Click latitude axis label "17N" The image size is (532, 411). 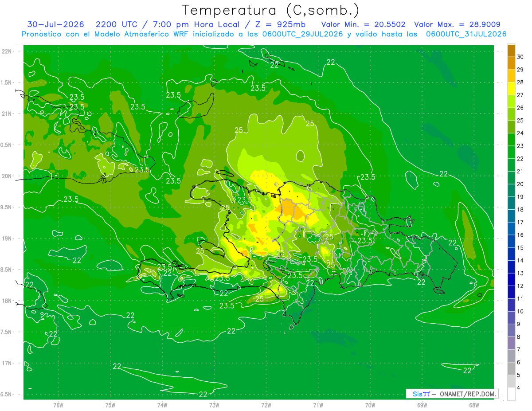pos(7,363)
